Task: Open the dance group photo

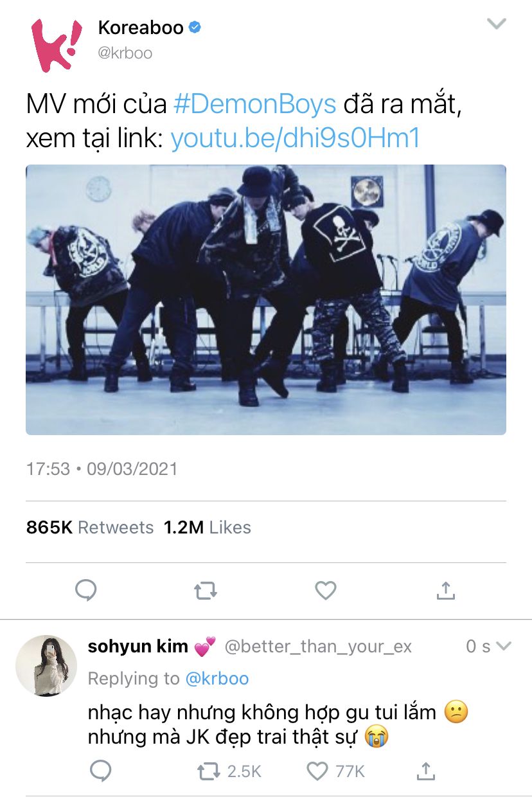Action: [x=266, y=300]
